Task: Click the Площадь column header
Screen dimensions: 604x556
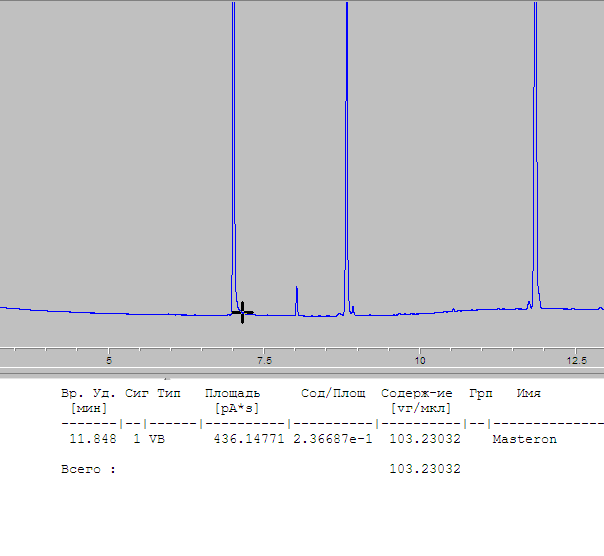Action: tap(232, 394)
